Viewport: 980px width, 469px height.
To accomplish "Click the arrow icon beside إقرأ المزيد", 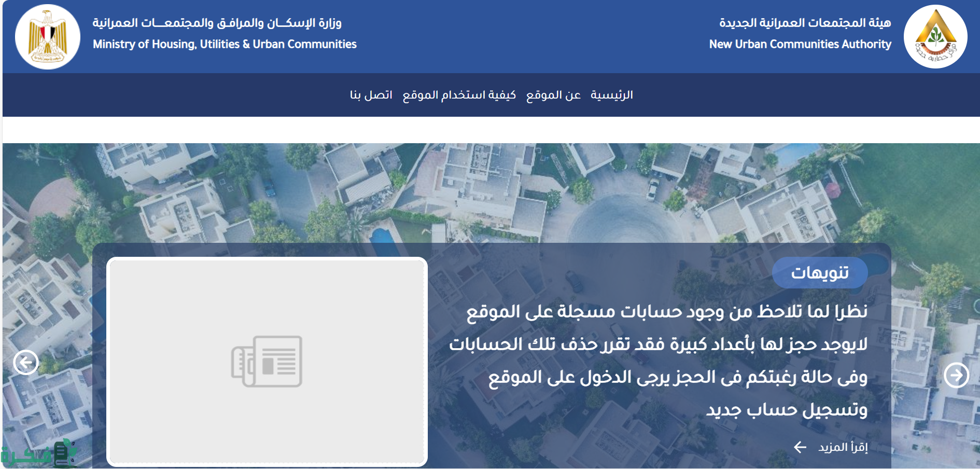I will (x=800, y=447).
